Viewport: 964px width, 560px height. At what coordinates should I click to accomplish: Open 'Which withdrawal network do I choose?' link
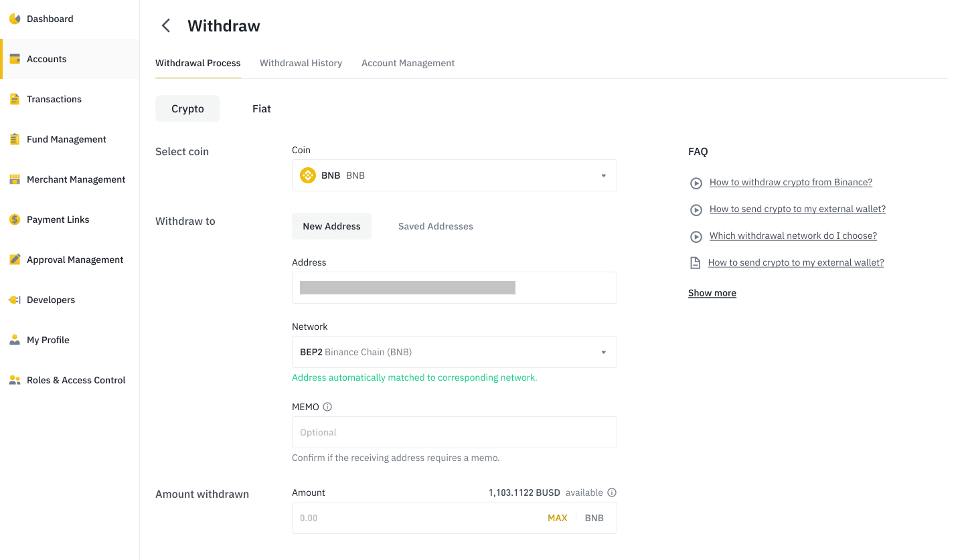[x=793, y=236]
